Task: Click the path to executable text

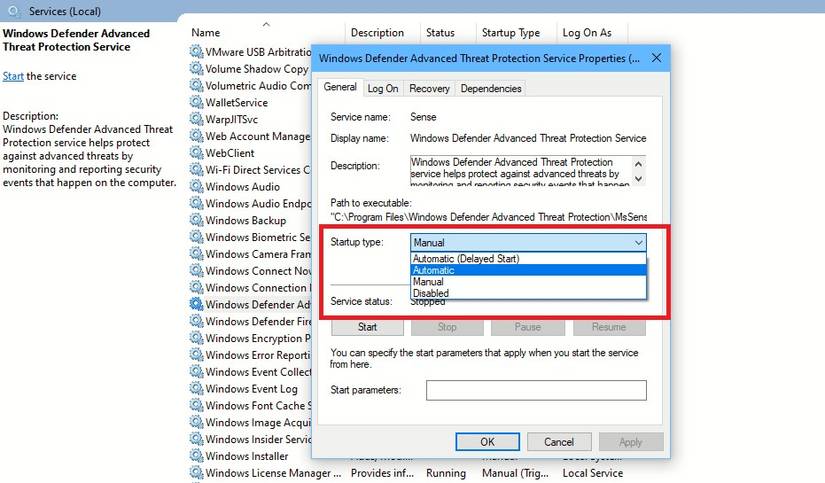Action: pyautogui.click(x=488, y=217)
